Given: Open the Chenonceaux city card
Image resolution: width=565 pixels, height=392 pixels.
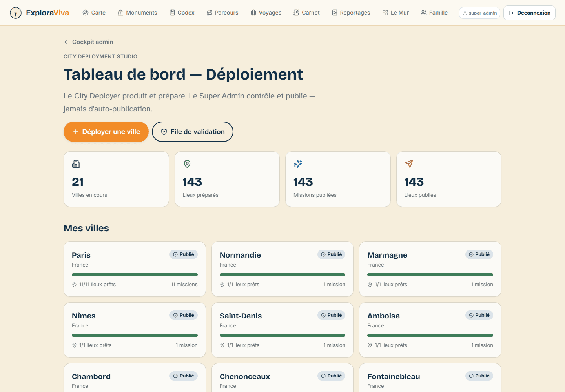Looking at the screenshot, I should coord(282,378).
